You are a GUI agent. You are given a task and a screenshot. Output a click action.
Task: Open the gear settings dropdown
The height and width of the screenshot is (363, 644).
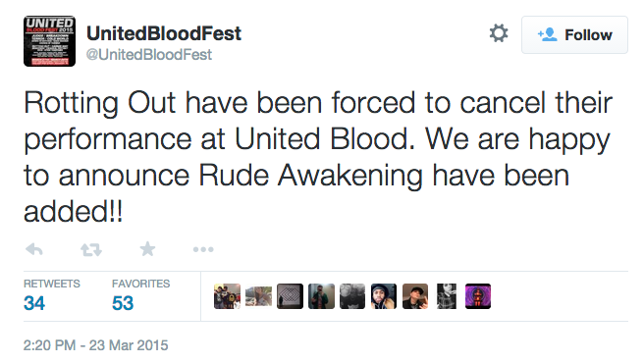click(x=499, y=33)
